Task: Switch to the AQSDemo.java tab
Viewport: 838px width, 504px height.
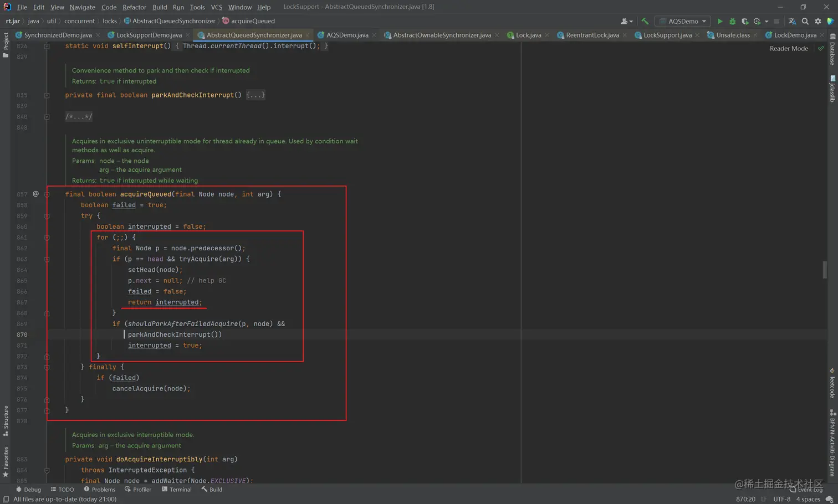Action: 347,35
